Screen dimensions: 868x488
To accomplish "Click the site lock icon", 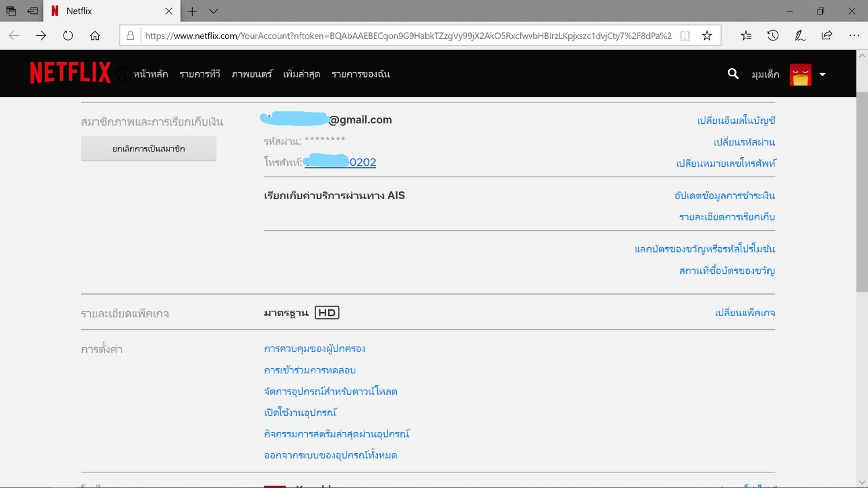I will pos(130,35).
